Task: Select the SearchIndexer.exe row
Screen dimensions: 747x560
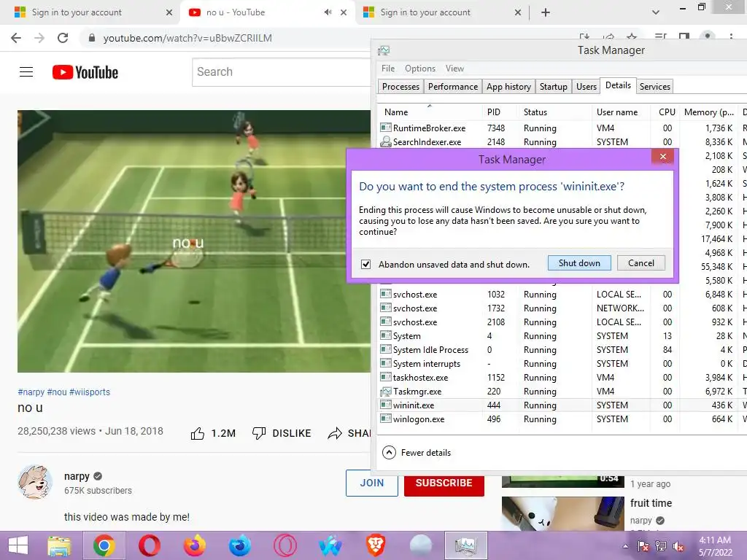Action: pyautogui.click(x=562, y=142)
